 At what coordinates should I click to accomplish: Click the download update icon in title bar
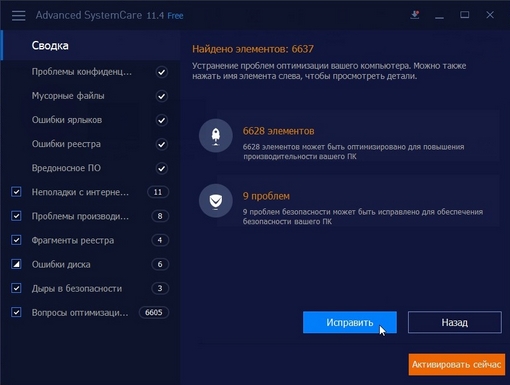click(x=415, y=15)
